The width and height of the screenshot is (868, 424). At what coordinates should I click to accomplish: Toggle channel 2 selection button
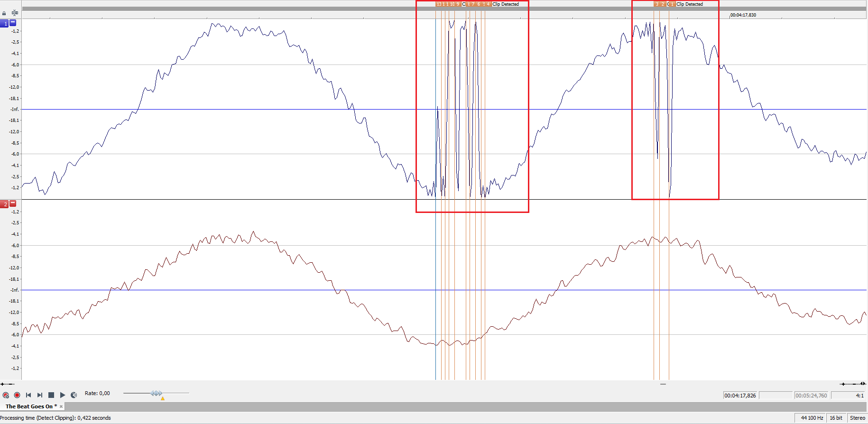click(5, 204)
